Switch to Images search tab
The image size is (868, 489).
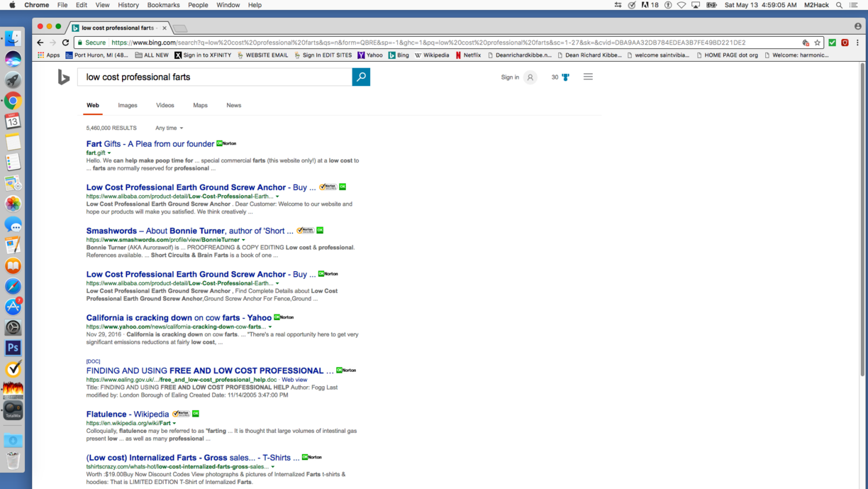pos(128,105)
